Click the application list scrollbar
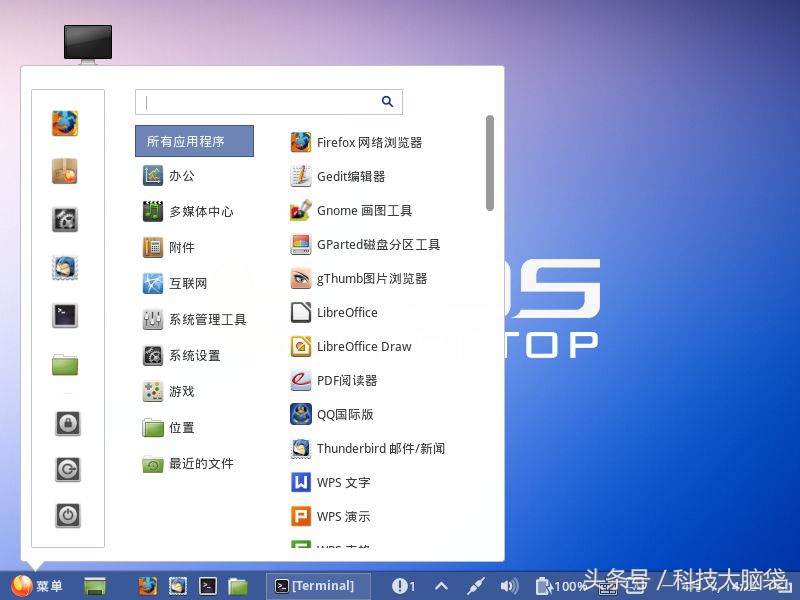The height and width of the screenshot is (600, 800). [490, 163]
